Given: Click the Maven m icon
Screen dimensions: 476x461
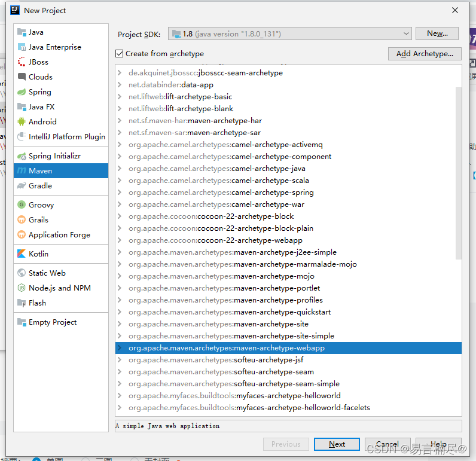Looking at the screenshot, I should [x=22, y=171].
